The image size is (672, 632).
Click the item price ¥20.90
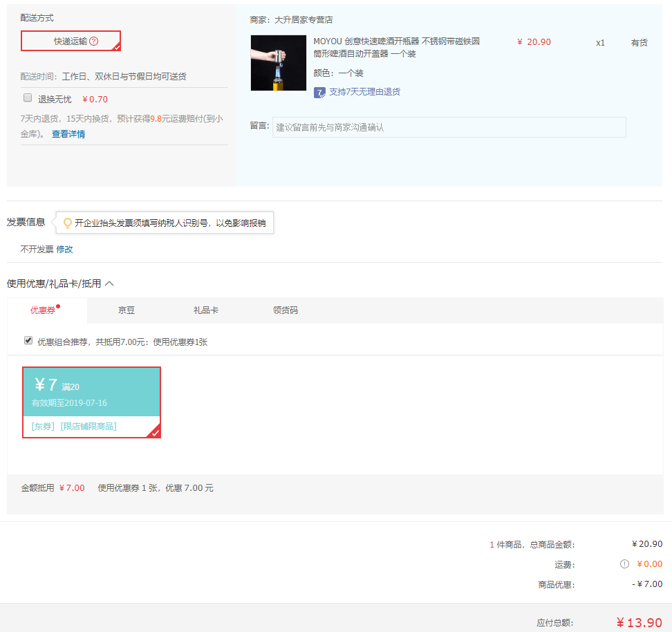tap(534, 42)
